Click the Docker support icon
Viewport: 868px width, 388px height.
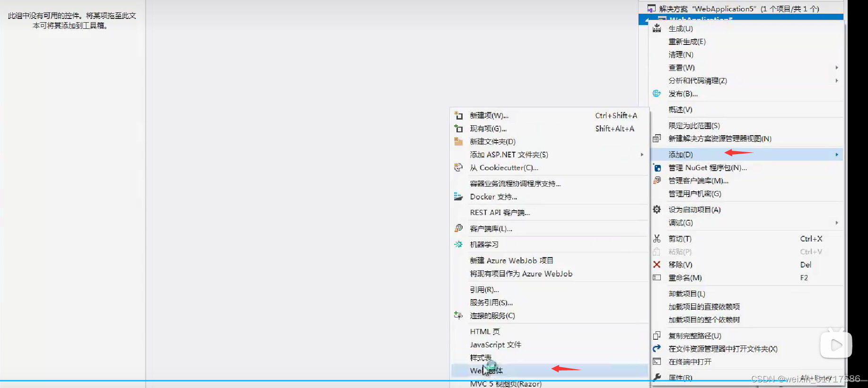pos(458,197)
